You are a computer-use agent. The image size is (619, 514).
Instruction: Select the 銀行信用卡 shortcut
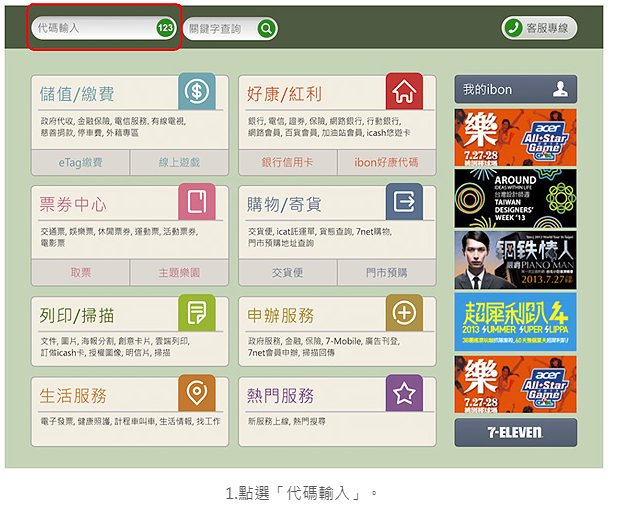click(288, 162)
